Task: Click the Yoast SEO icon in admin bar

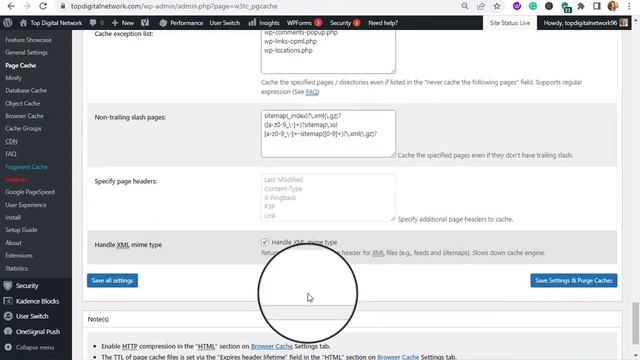Action: pos(145,23)
